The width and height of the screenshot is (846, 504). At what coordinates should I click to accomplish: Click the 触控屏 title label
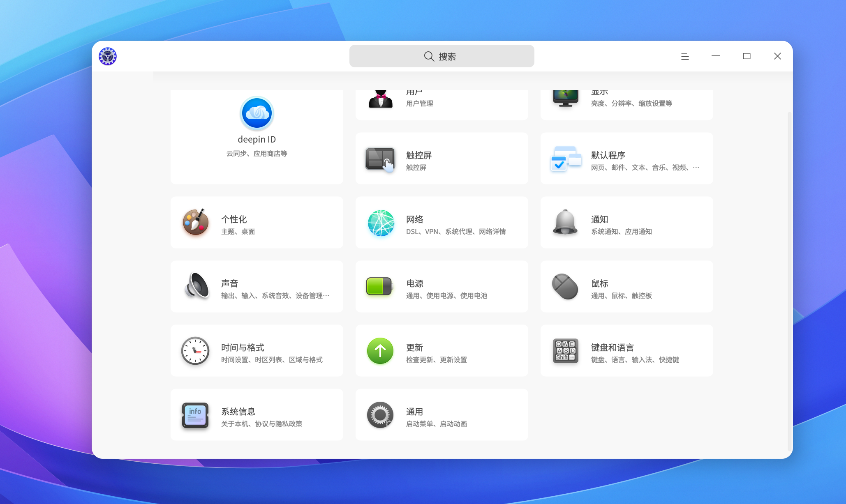(419, 155)
